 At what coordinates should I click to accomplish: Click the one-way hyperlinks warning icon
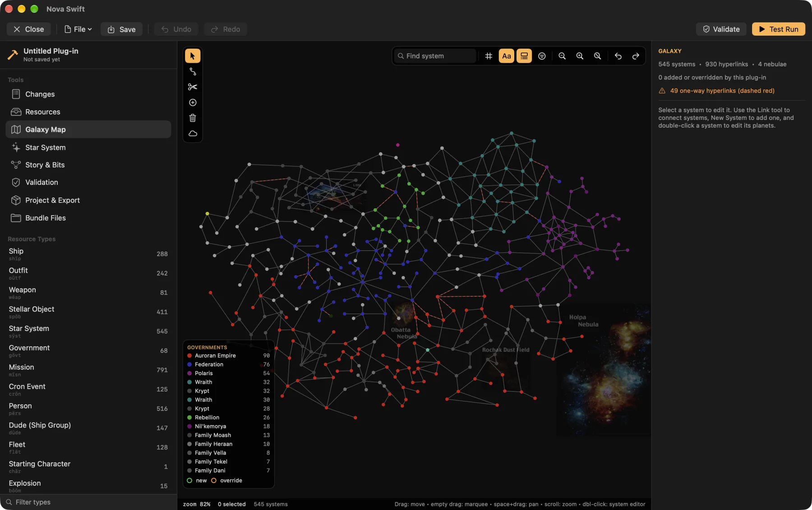pyautogui.click(x=662, y=91)
